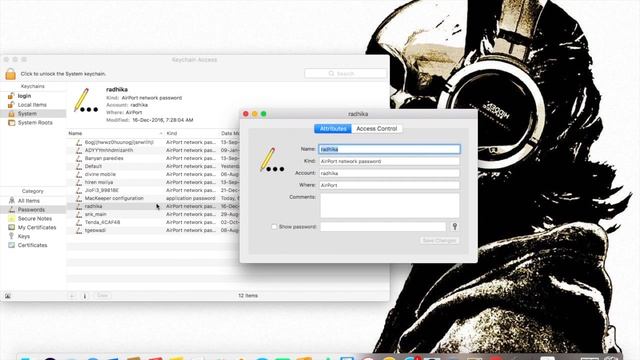The height and width of the screenshot is (360, 640).
Task: Click the Kind field in the dialog
Action: coord(389,161)
